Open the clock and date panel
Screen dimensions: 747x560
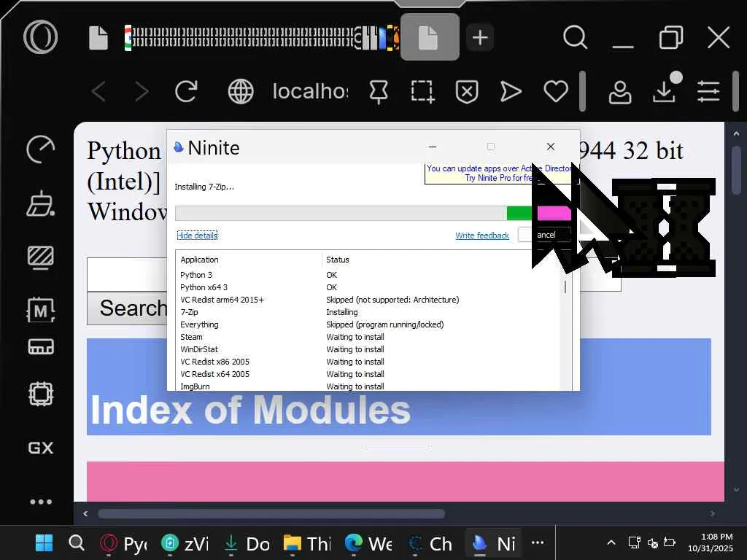click(x=711, y=542)
